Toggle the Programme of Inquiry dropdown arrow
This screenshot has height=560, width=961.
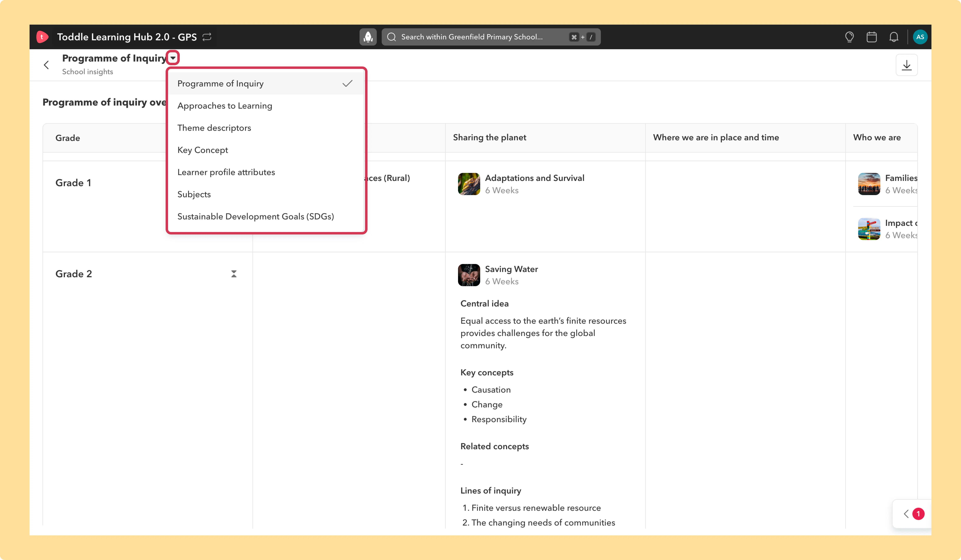(x=173, y=58)
